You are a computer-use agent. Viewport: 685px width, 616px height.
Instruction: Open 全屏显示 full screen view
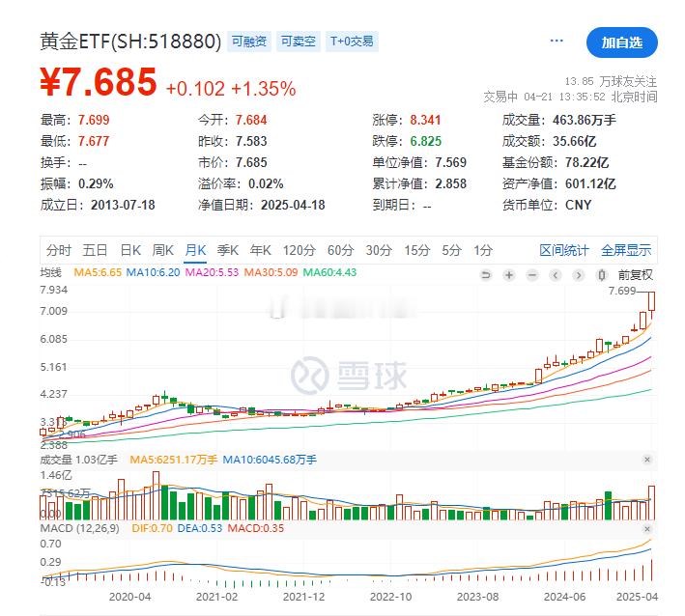coord(626,250)
